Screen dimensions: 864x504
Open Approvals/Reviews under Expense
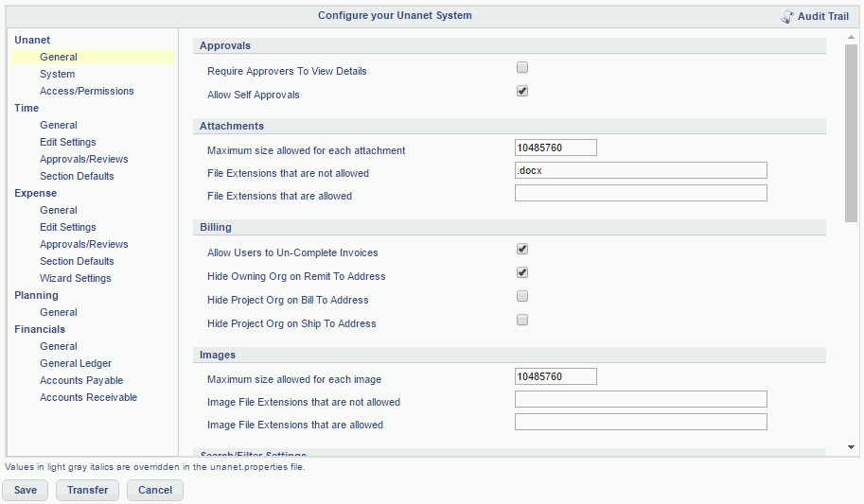pos(84,244)
